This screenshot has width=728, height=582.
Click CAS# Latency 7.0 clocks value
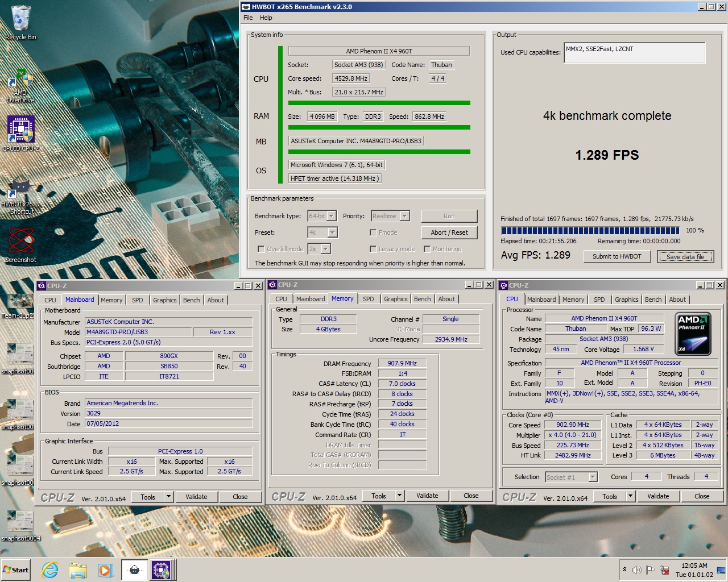pos(403,384)
